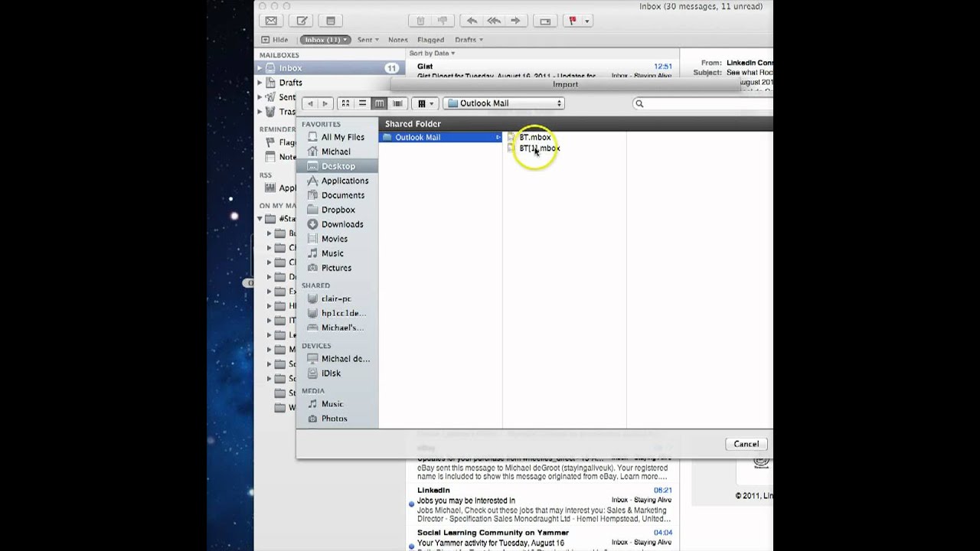Expand the Inbox mailbox disclosure triangle
980x551 pixels.
[260, 68]
